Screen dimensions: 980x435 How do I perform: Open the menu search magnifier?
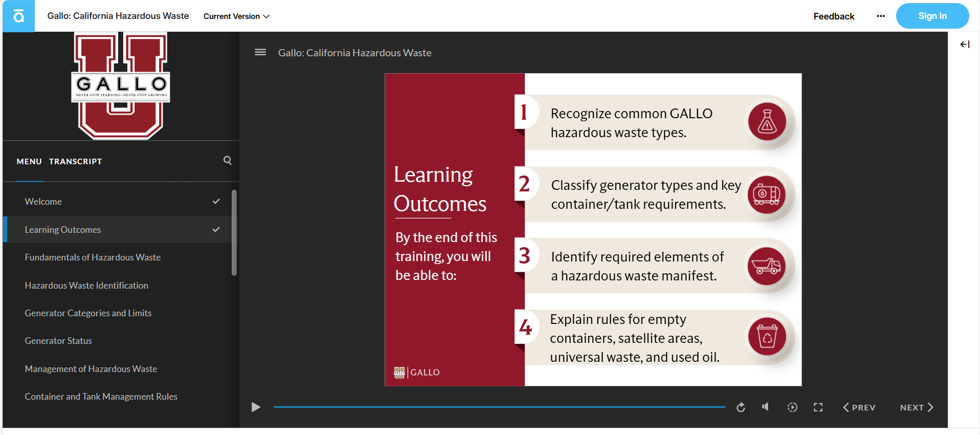pyautogui.click(x=228, y=160)
